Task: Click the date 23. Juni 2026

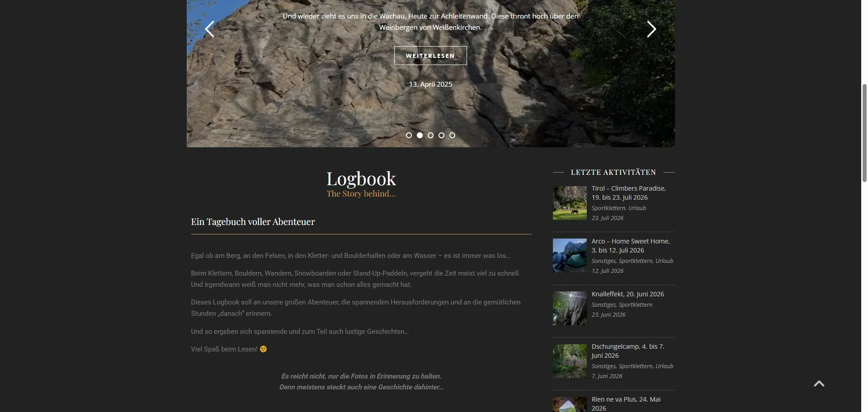Action: click(x=609, y=315)
